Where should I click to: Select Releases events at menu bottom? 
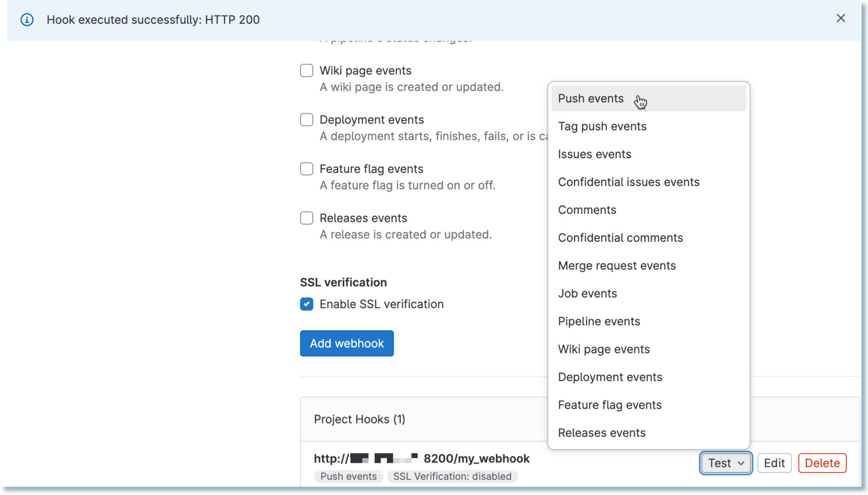point(601,433)
